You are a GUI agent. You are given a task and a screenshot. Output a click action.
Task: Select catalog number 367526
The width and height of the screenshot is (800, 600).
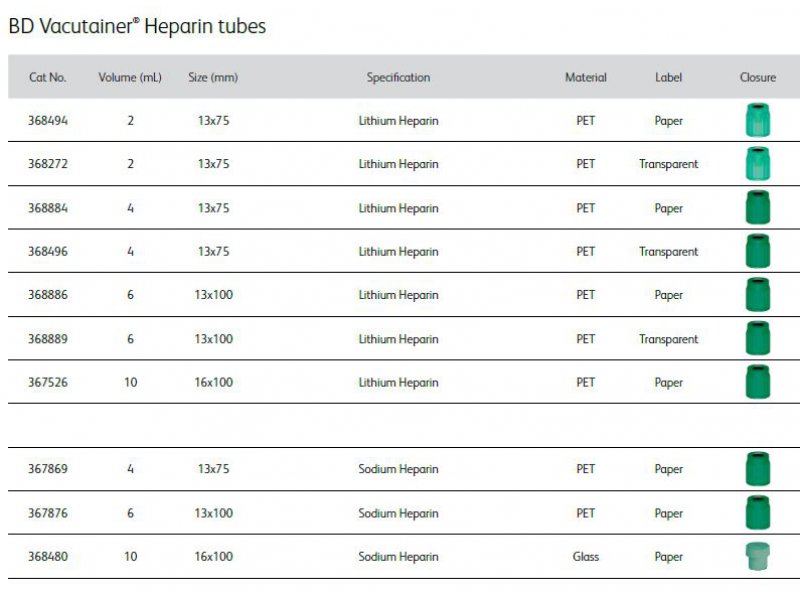click(x=47, y=382)
